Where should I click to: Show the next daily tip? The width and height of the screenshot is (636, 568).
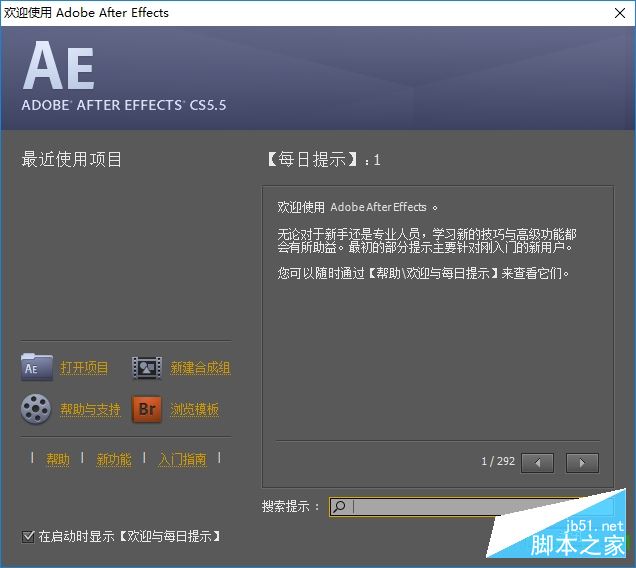[582, 463]
